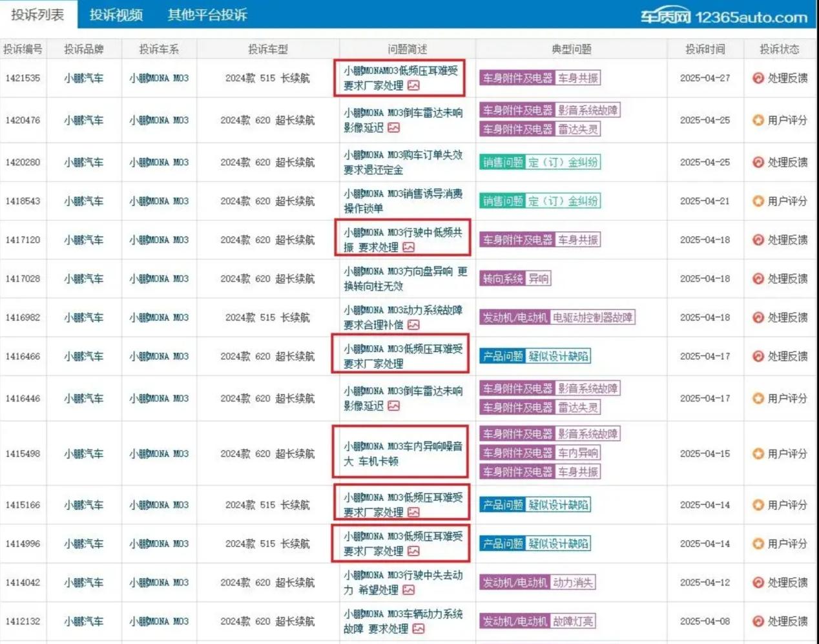
Task: Open the 销售诱导消费 操作锁单 complaint link
Action: click(x=403, y=201)
